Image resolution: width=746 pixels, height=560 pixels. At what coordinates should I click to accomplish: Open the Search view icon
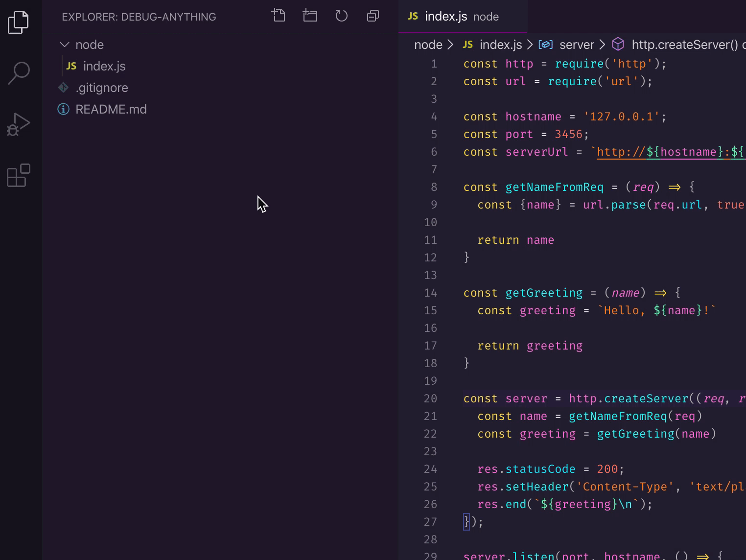19,73
